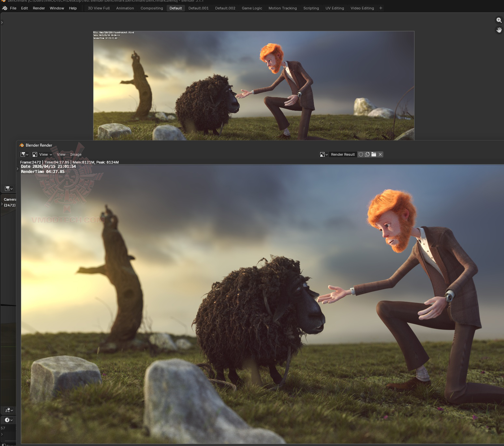Click the 'Date 2026/04/15 21:01:54' stamp text
Viewport: 504px width, 446px height.
pos(49,166)
